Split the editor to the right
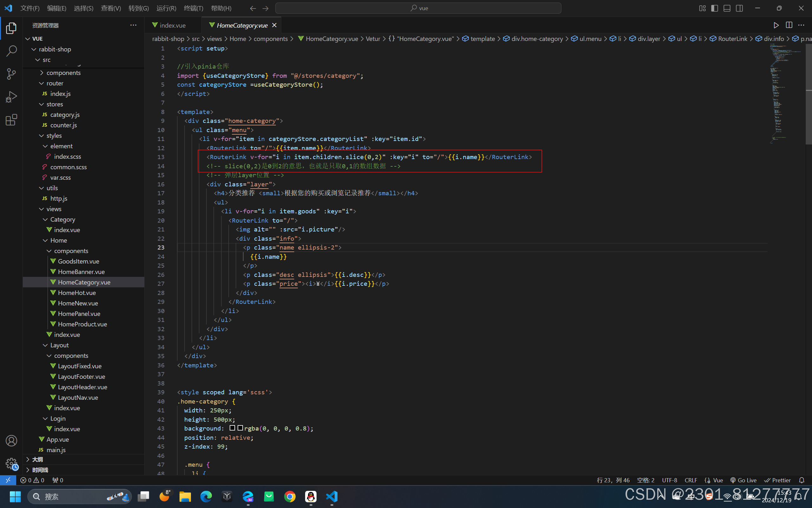 pos(789,25)
